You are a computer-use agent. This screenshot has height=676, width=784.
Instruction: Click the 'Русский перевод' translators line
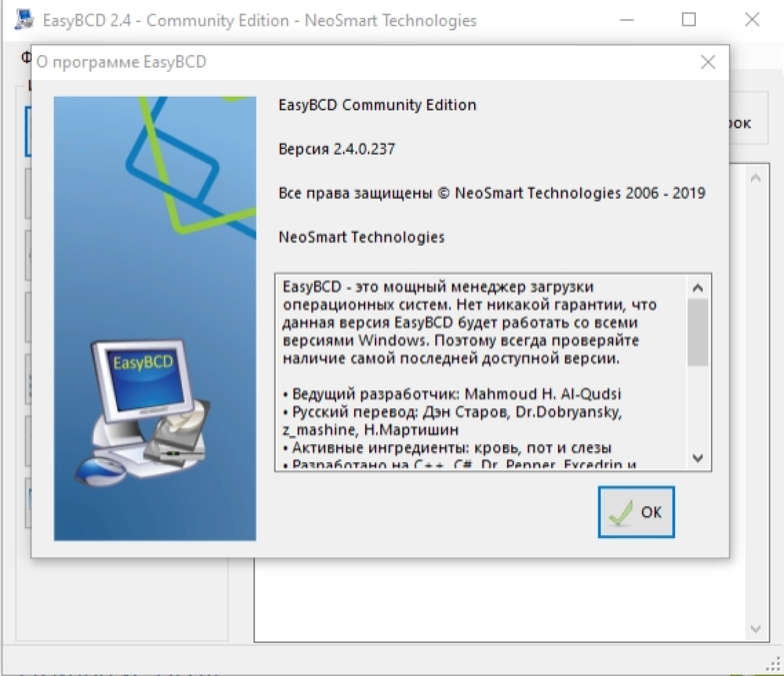coord(452,420)
